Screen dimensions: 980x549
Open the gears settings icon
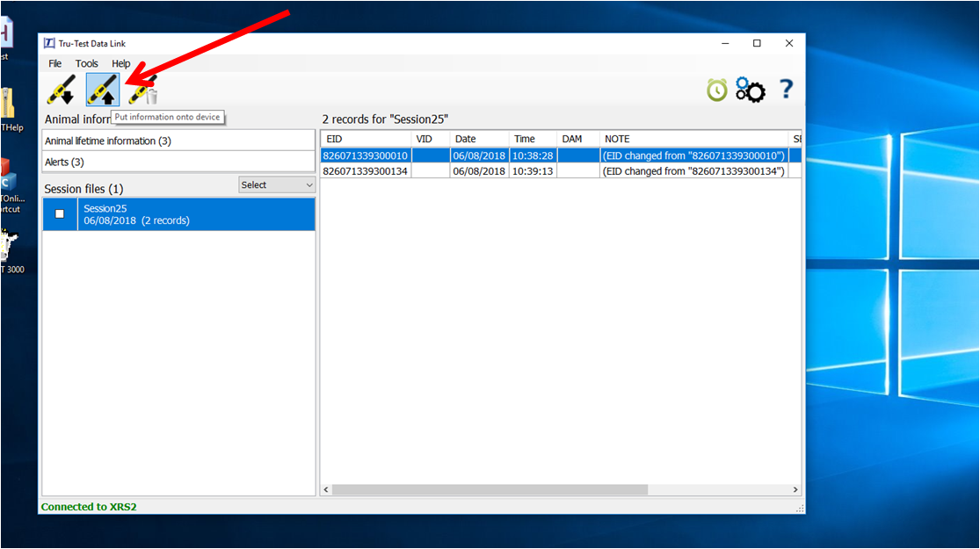pos(750,90)
